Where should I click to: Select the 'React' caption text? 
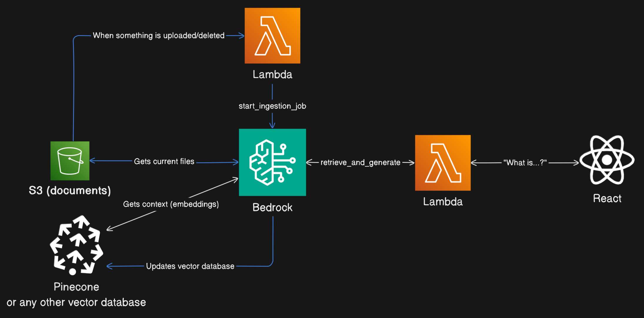point(607,198)
